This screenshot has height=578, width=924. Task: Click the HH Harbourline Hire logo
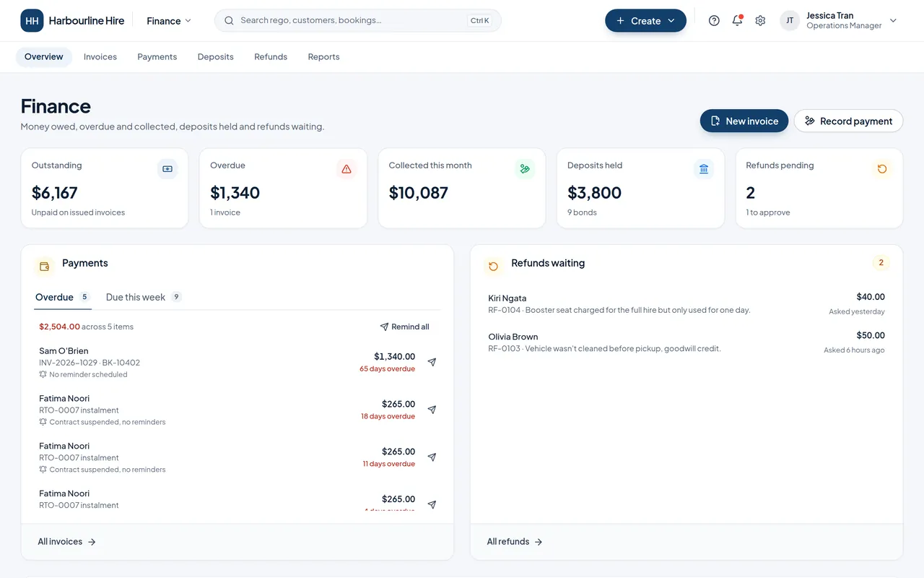pos(72,21)
